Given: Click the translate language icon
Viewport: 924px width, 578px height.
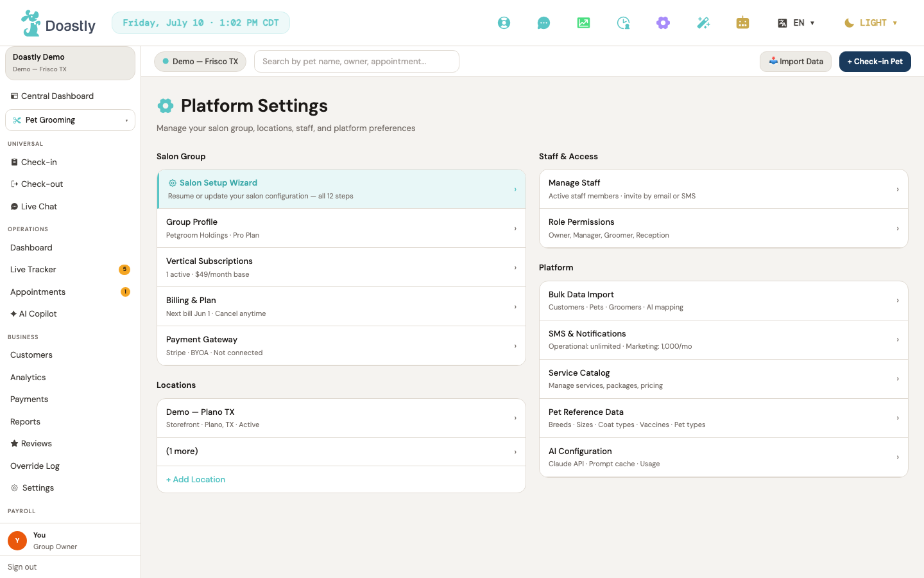Looking at the screenshot, I should [782, 23].
